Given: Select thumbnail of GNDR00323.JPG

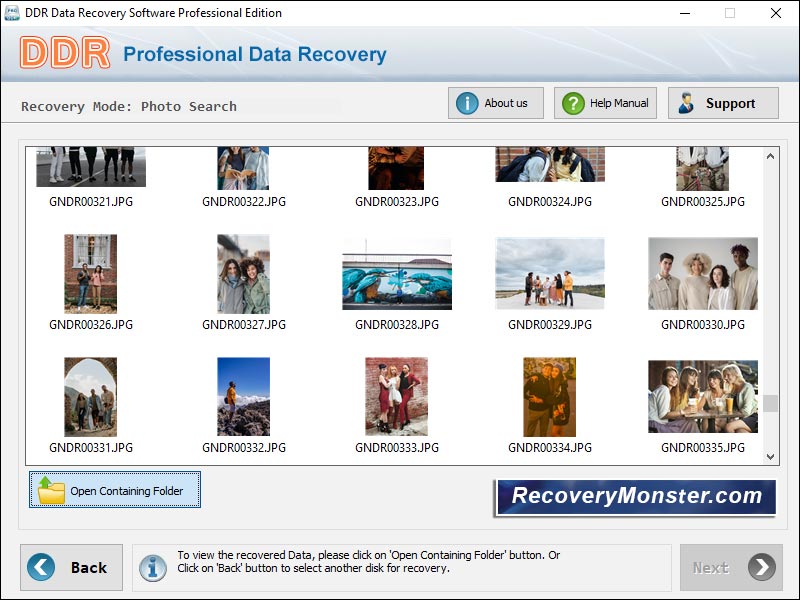Looking at the screenshot, I should (x=396, y=168).
